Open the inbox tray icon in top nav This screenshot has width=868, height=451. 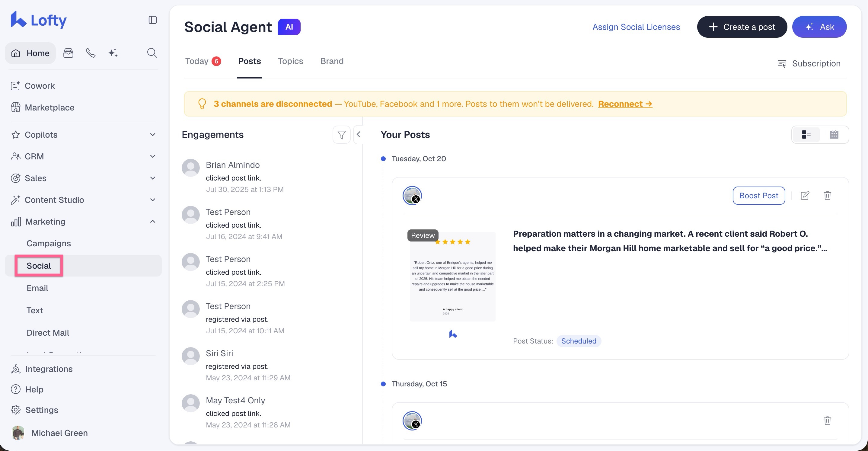tap(69, 53)
